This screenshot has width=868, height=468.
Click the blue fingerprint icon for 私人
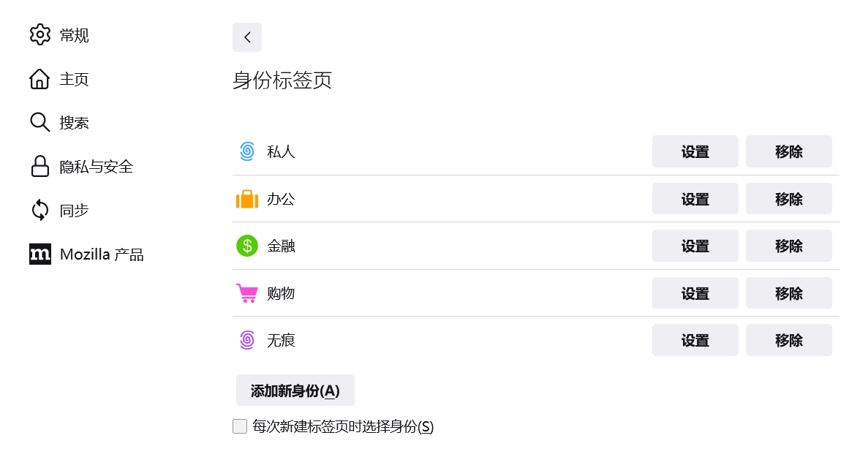click(247, 151)
